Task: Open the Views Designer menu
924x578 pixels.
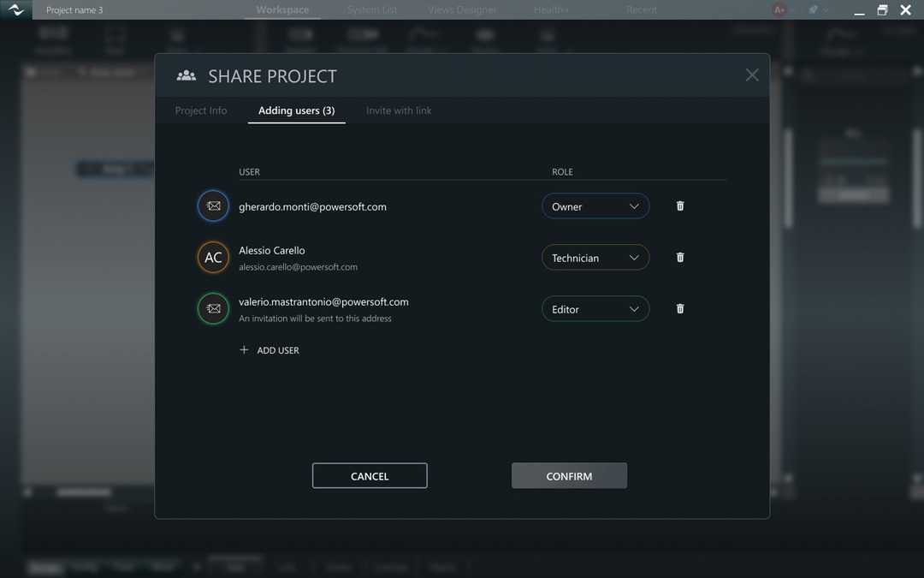Action: coord(462,9)
